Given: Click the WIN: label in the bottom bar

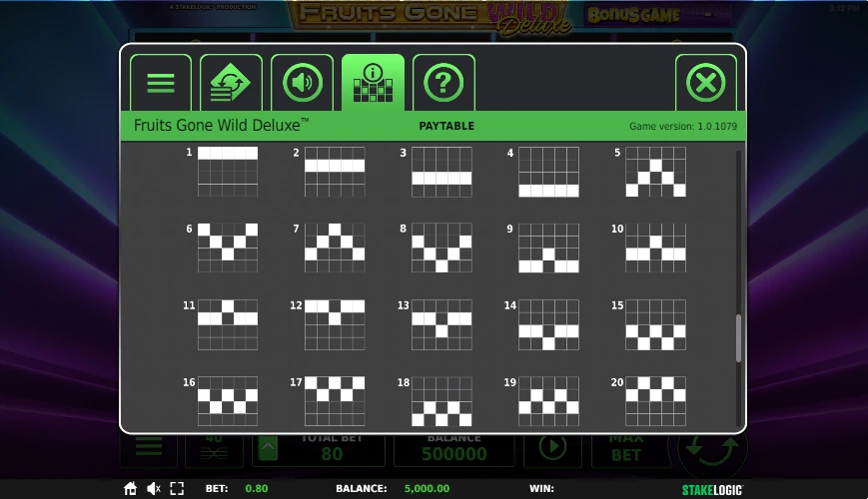Looking at the screenshot, I should click(x=541, y=488).
